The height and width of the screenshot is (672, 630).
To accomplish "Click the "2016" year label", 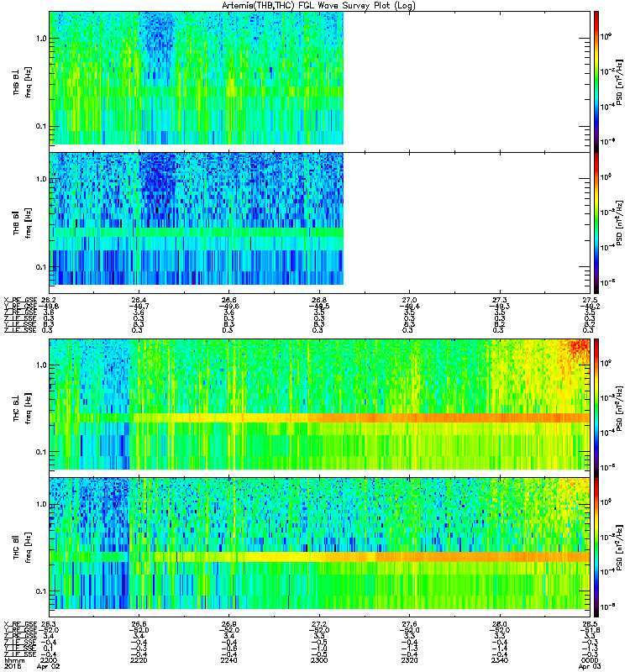I will [x=13, y=666].
